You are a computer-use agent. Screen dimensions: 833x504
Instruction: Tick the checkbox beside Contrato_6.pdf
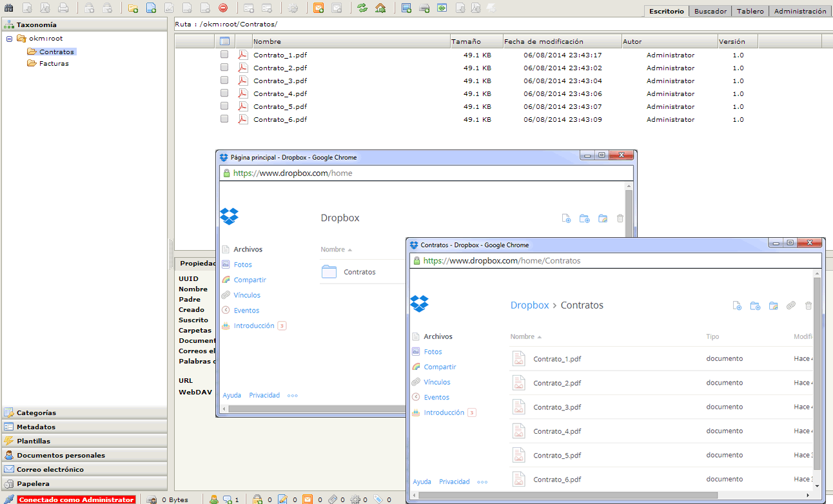click(224, 119)
